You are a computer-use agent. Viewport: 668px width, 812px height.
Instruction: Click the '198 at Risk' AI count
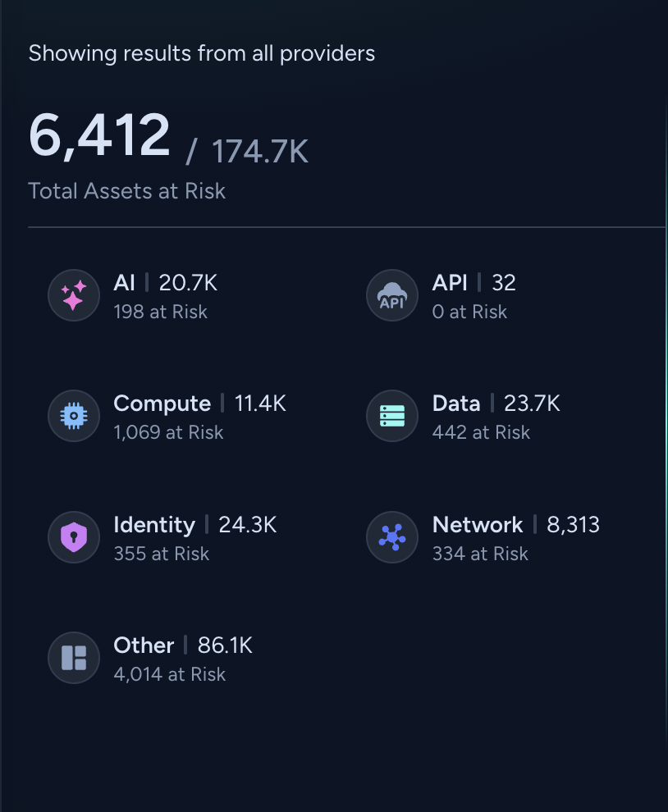click(161, 312)
